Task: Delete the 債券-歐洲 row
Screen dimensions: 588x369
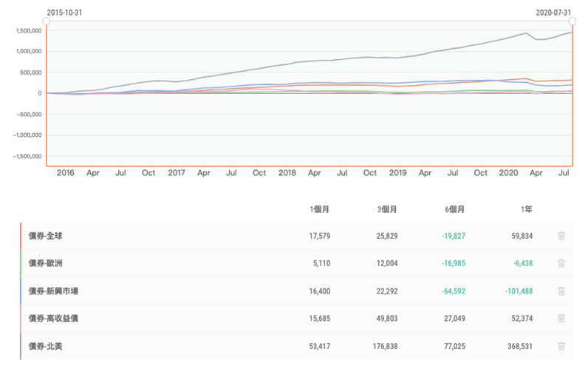Action: [x=561, y=263]
